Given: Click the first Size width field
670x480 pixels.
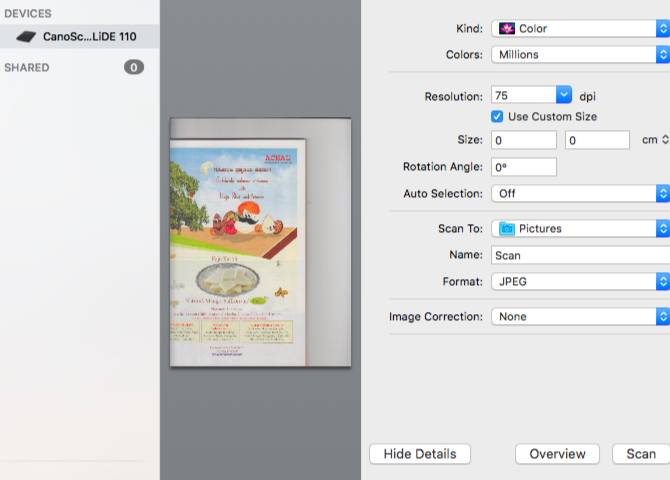Looking at the screenshot, I should tap(524, 140).
